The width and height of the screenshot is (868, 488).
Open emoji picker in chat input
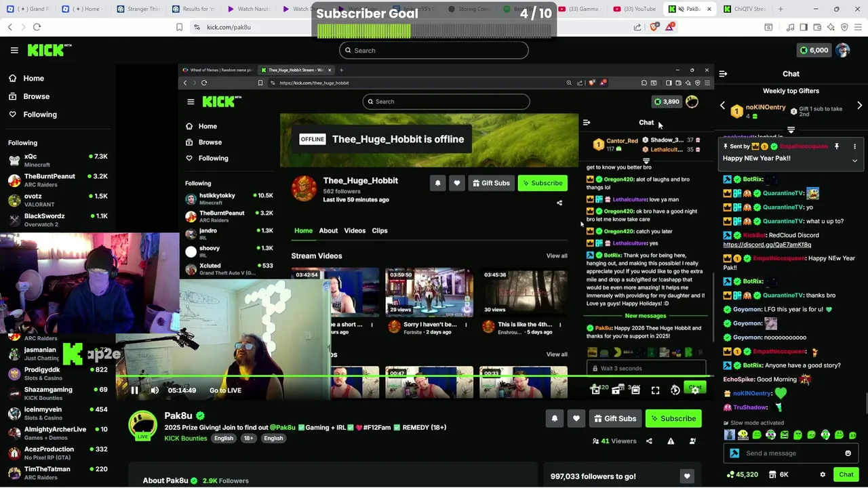click(848, 453)
